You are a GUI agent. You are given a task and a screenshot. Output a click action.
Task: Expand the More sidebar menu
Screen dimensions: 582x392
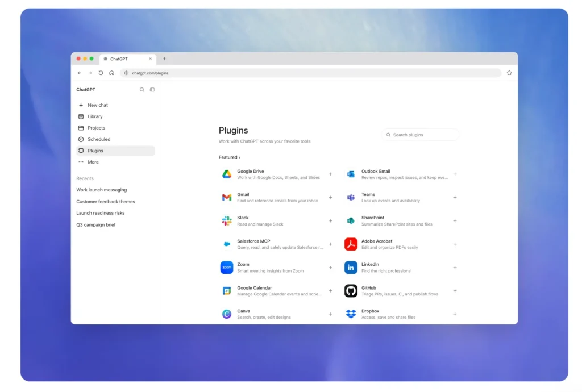115,162
